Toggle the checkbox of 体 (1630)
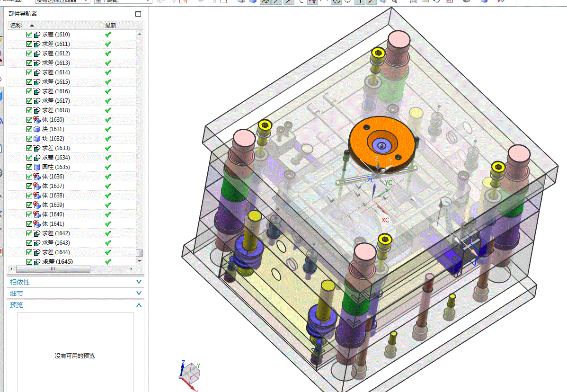This screenshot has height=392, width=567. pos(29,120)
